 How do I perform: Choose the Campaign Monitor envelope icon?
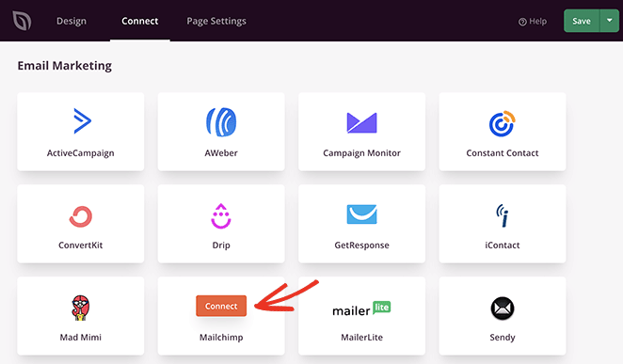[361, 122]
